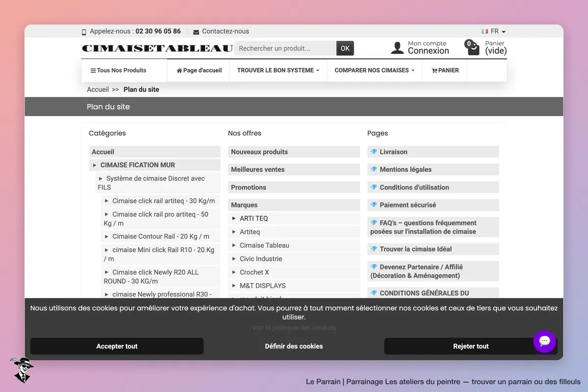Click phone number 02 30 96 05 86
The height and width of the screenshot is (392, 588).
pos(158,31)
